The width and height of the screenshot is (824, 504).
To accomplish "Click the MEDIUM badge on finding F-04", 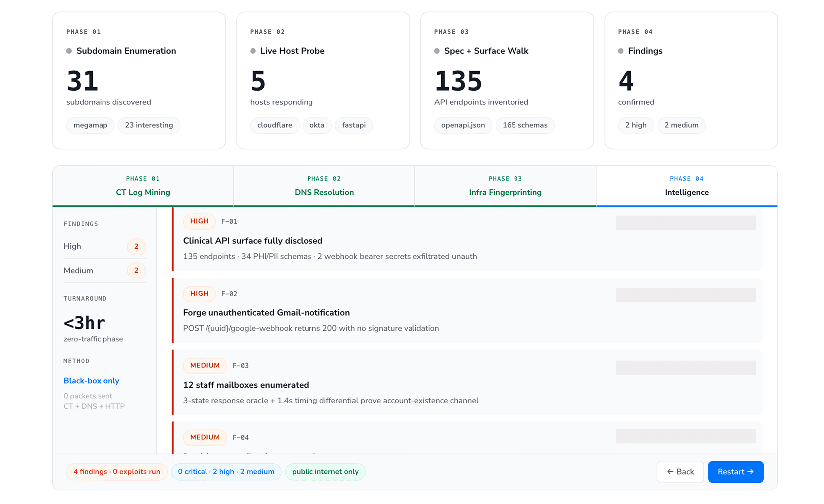I will click(x=205, y=438).
